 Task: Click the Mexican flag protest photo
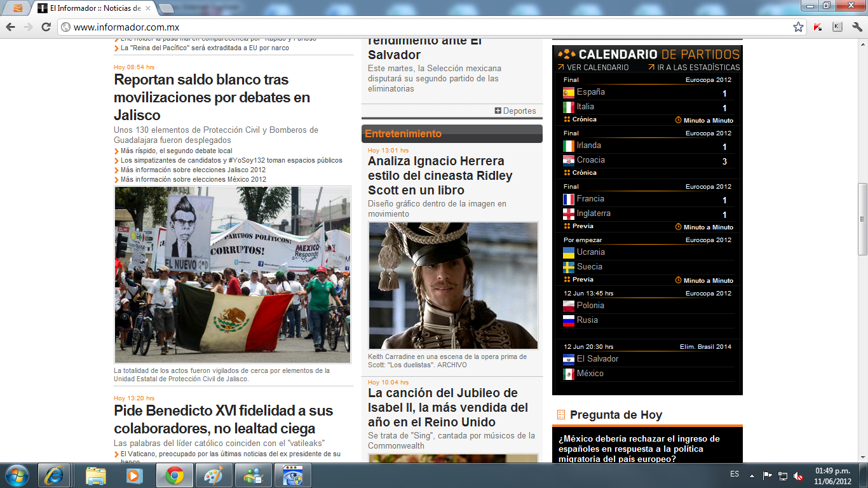233,274
